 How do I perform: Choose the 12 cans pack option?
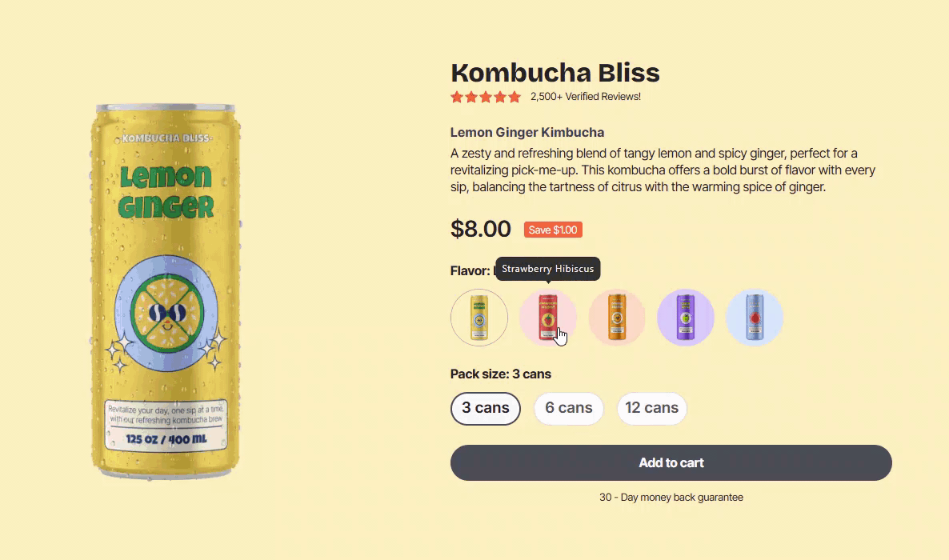652,409
